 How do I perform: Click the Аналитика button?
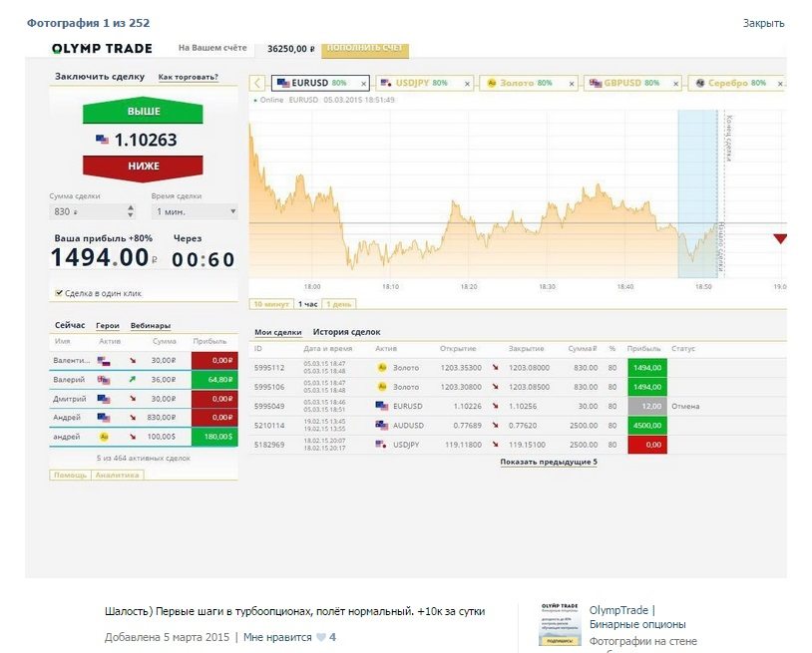tap(117, 475)
